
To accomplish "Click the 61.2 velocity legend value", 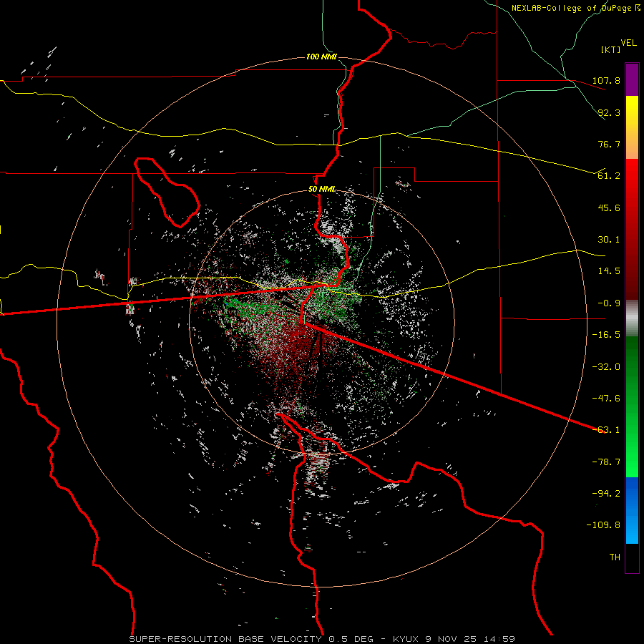I will pos(609,176).
